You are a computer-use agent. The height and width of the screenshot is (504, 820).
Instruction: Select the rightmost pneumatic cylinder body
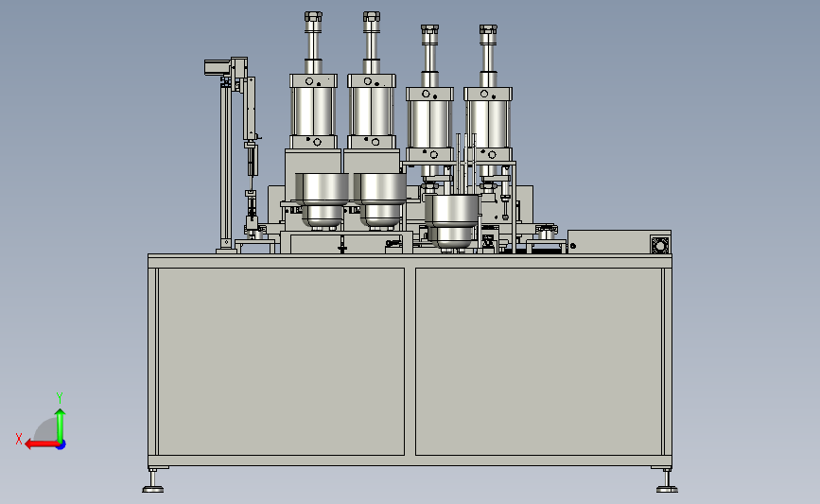click(488, 125)
